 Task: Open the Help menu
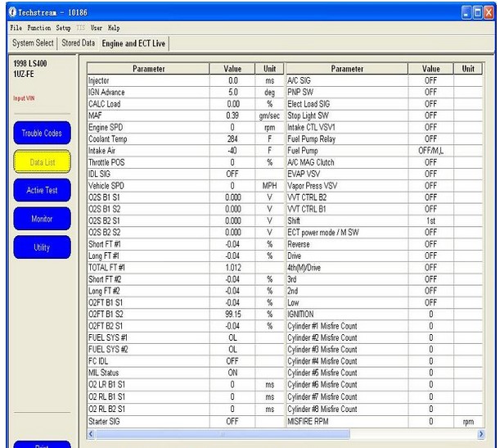click(114, 28)
